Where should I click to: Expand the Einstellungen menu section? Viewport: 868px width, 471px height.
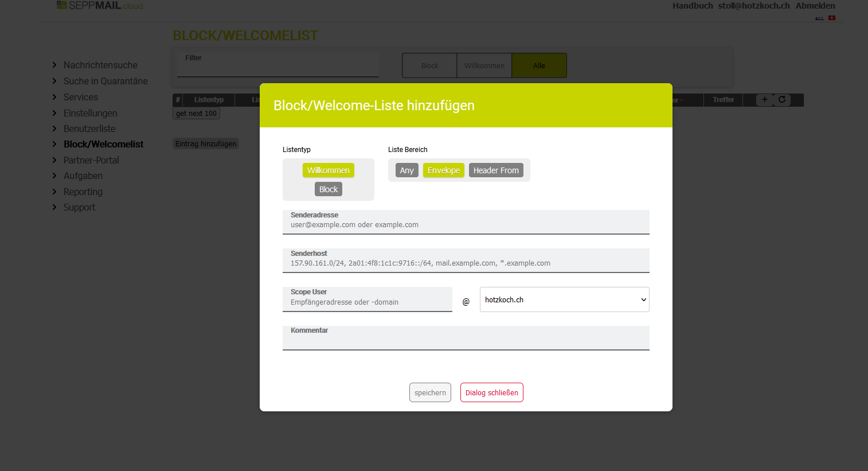click(90, 113)
